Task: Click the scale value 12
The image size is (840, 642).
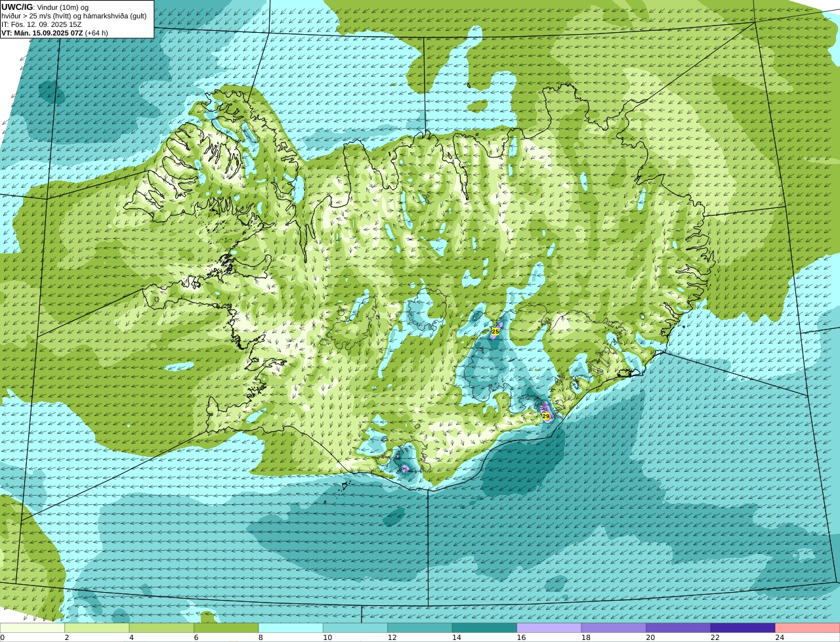Action: [392, 637]
